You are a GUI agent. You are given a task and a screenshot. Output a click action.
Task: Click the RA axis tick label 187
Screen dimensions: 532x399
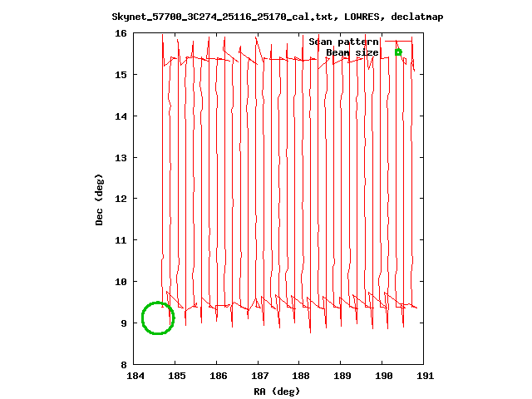[x=260, y=376]
